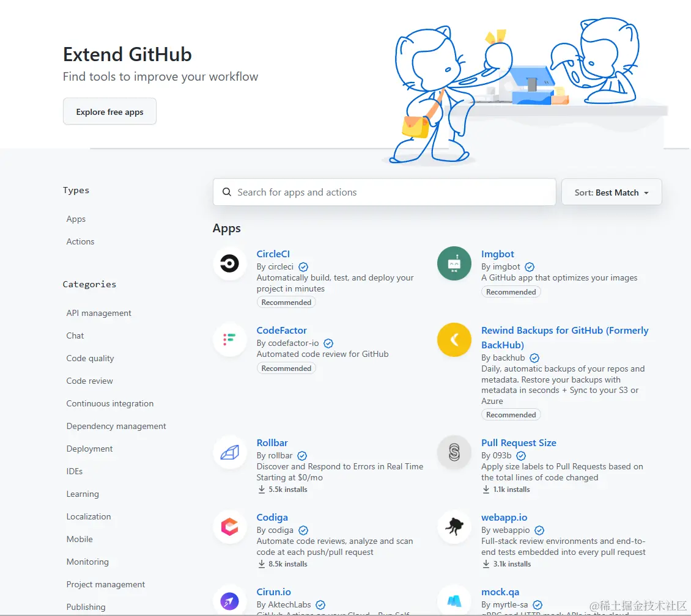
Task: Click the Explore free apps button
Action: click(109, 112)
